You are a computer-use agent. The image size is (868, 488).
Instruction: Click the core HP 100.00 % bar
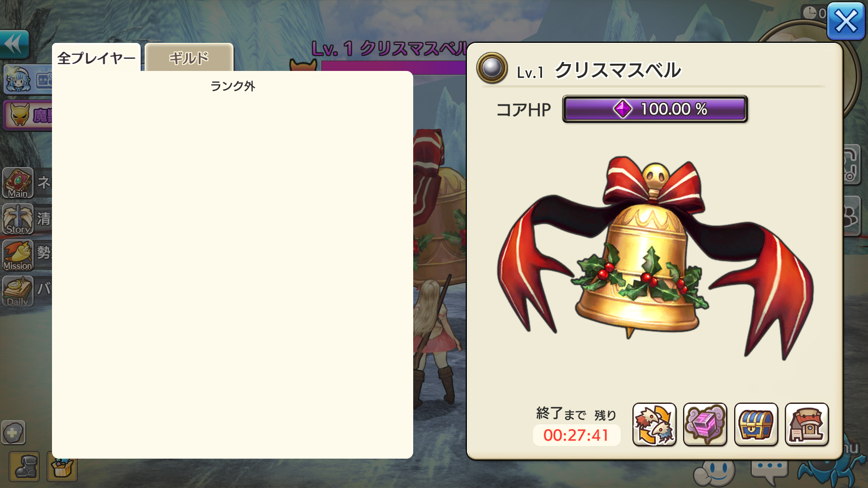pyautogui.click(x=655, y=109)
